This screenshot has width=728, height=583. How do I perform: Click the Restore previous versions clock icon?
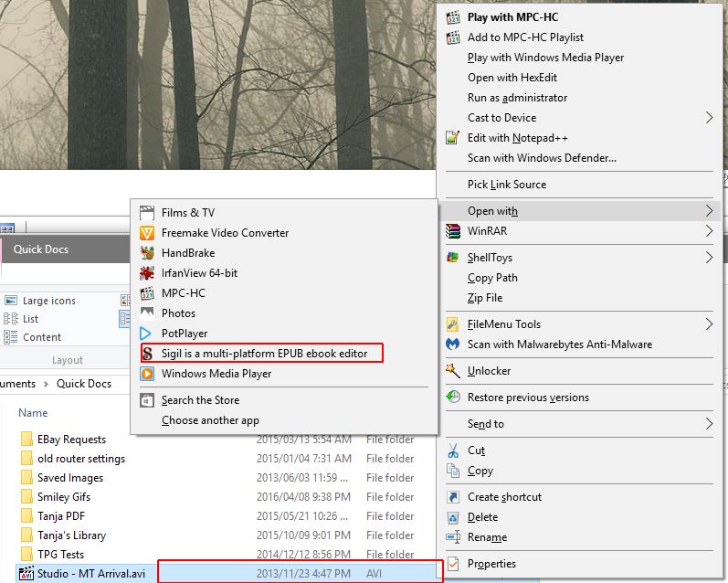[453, 397]
